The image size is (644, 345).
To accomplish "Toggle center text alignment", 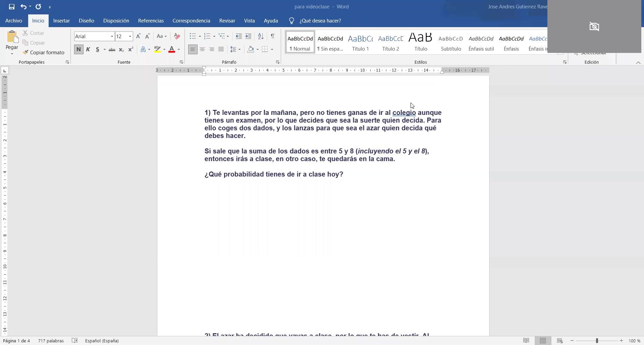I will point(202,50).
